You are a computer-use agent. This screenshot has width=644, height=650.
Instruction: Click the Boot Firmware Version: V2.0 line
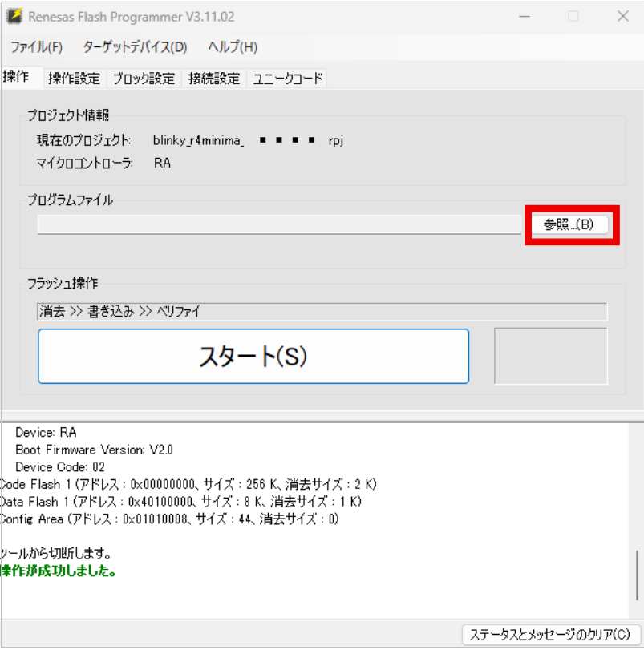coord(94,450)
